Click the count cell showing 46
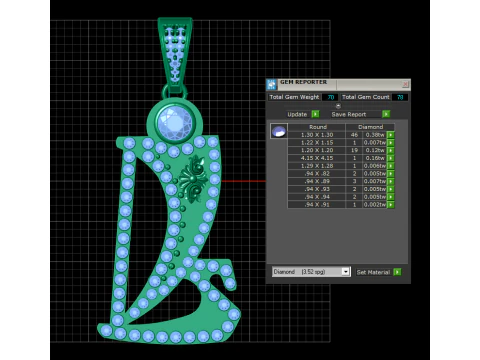 [x=354, y=135]
